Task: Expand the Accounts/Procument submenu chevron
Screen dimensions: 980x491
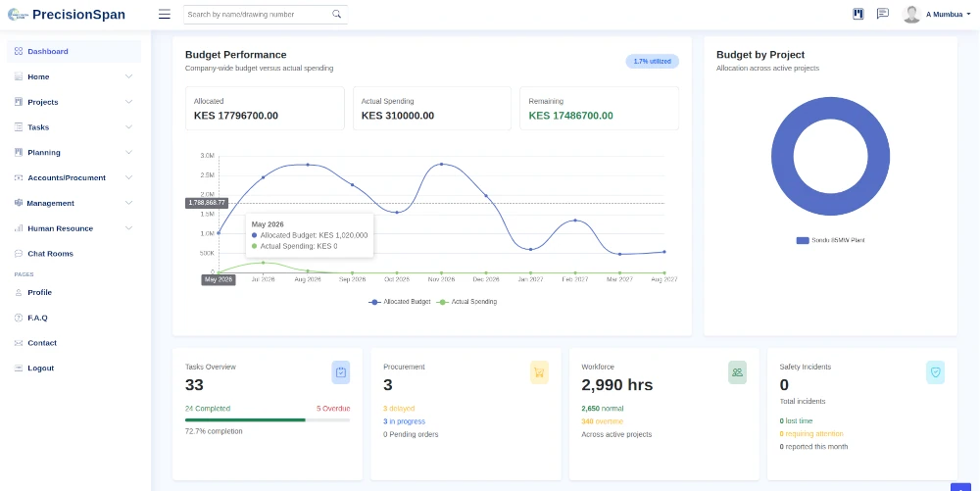Action: point(128,177)
